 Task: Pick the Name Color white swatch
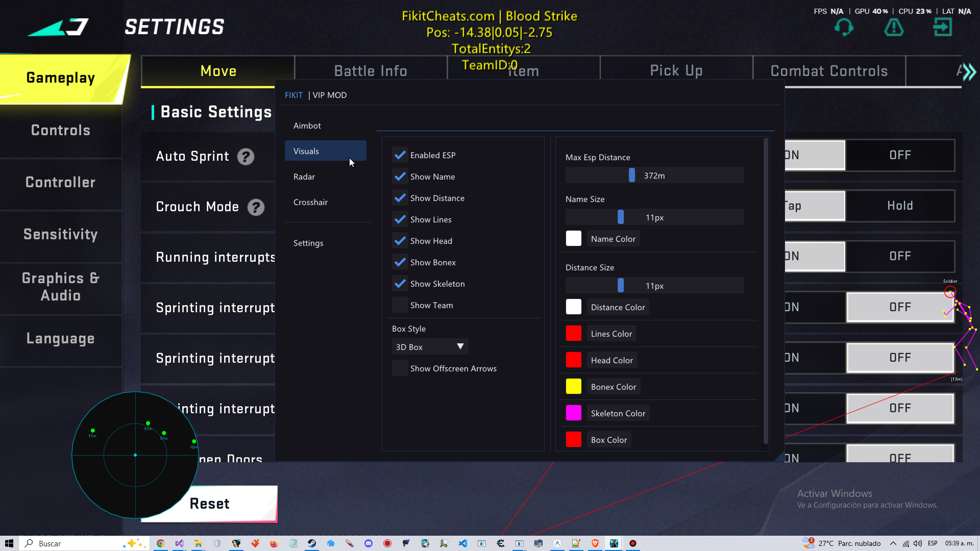click(x=574, y=239)
